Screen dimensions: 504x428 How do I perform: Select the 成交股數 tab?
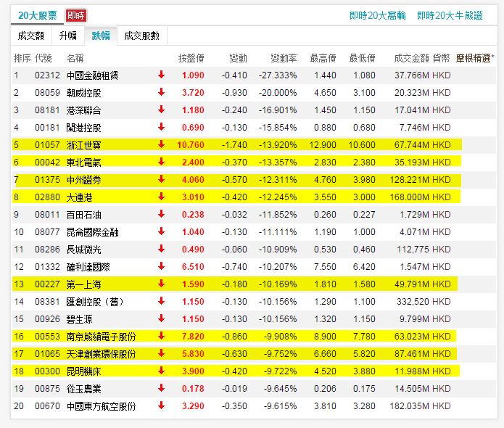[142, 36]
